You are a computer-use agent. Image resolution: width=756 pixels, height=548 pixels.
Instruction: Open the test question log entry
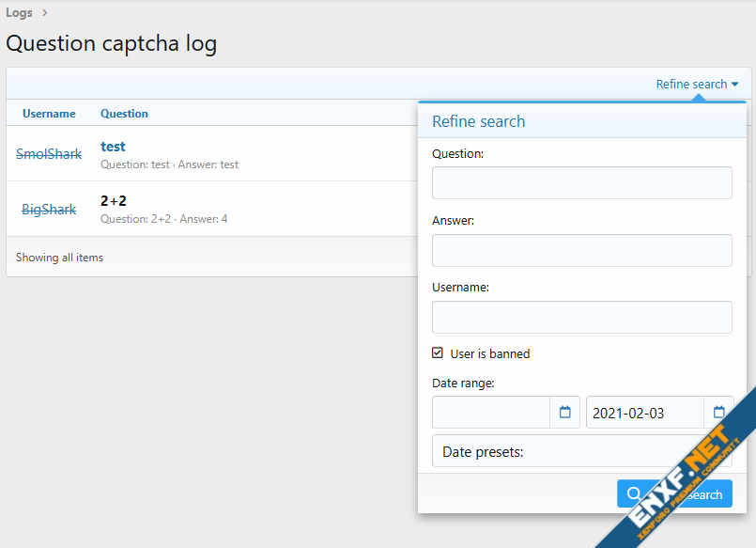pos(113,147)
